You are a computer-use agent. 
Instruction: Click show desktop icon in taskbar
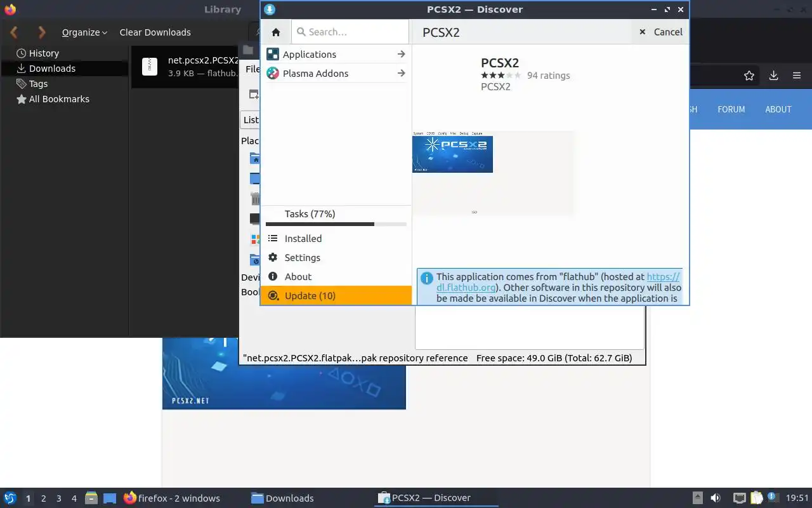click(110, 498)
